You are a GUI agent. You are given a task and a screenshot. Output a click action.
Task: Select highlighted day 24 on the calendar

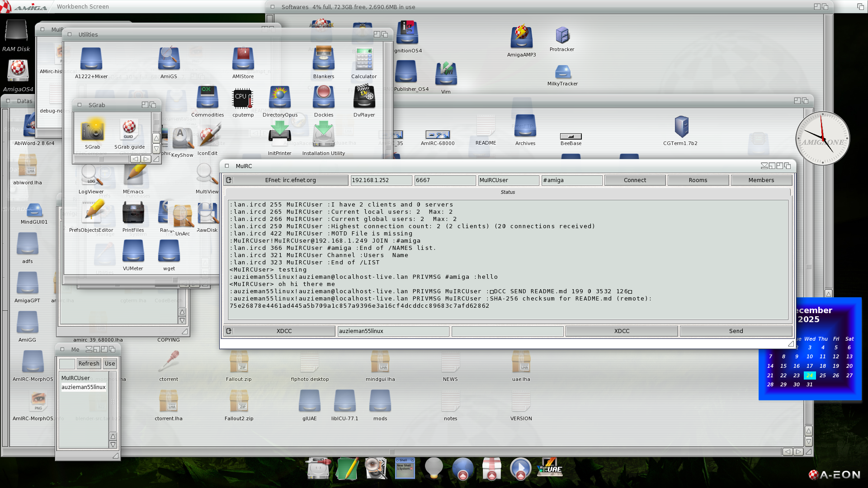pos(810,375)
